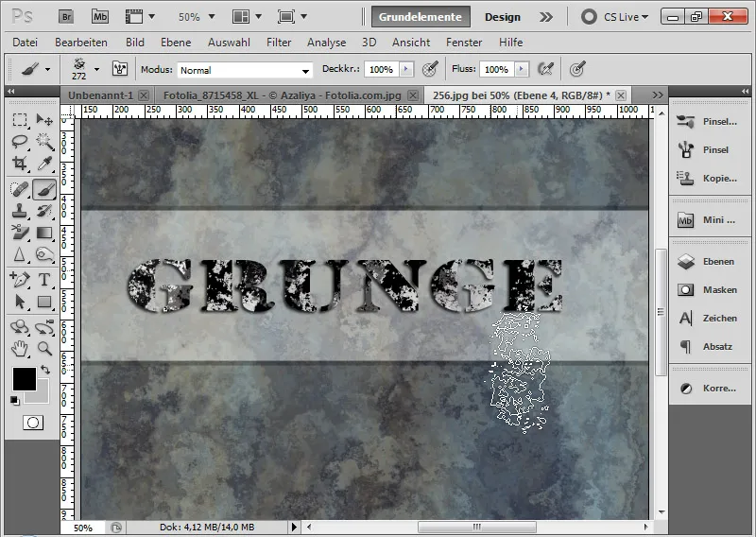Select the Brush tool in toolbox
The width and height of the screenshot is (756, 537).
[44, 189]
